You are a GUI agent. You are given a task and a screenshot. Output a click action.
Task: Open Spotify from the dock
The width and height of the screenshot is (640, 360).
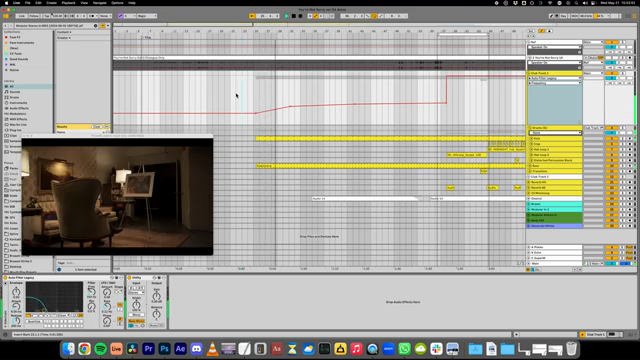tap(100, 349)
